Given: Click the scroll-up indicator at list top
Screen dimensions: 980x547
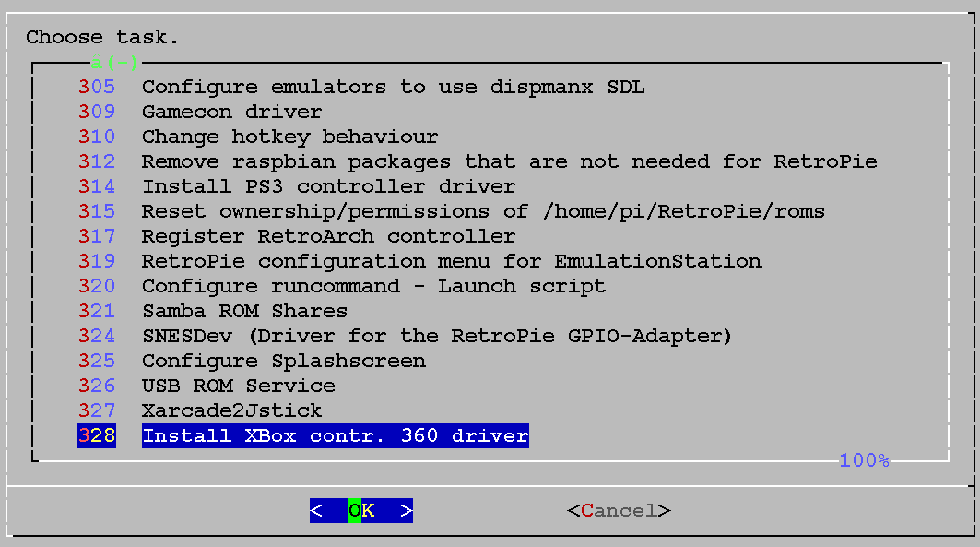Looking at the screenshot, I should (x=114, y=63).
